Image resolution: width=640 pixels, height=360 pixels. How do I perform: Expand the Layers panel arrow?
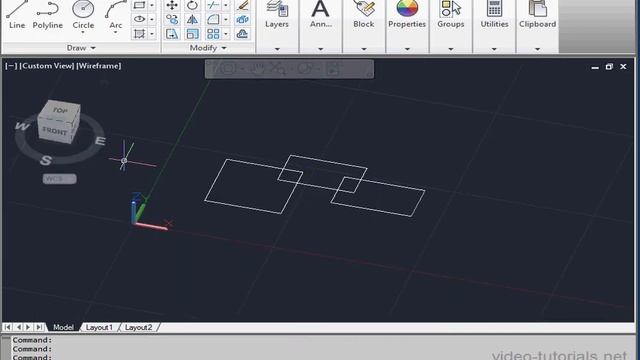tap(277, 49)
